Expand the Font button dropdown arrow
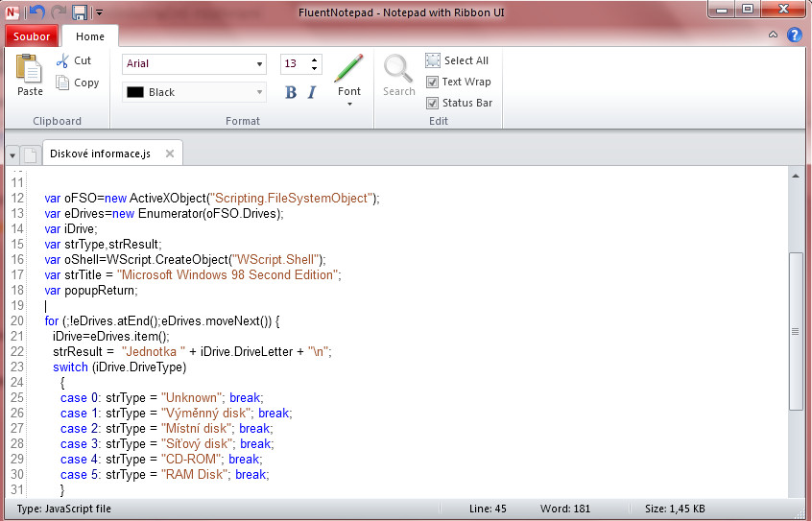Viewport: 812px width, 521px height. click(x=349, y=104)
